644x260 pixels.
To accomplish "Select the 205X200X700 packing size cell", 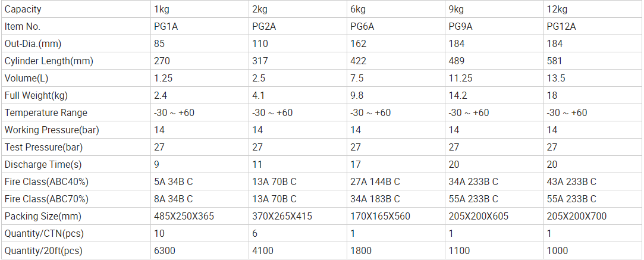I will [576, 217].
